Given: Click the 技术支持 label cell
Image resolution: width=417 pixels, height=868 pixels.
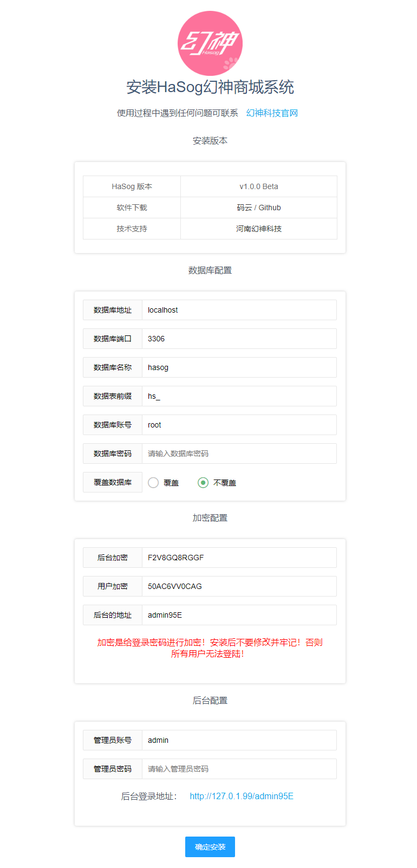Looking at the screenshot, I should (132, 229).
